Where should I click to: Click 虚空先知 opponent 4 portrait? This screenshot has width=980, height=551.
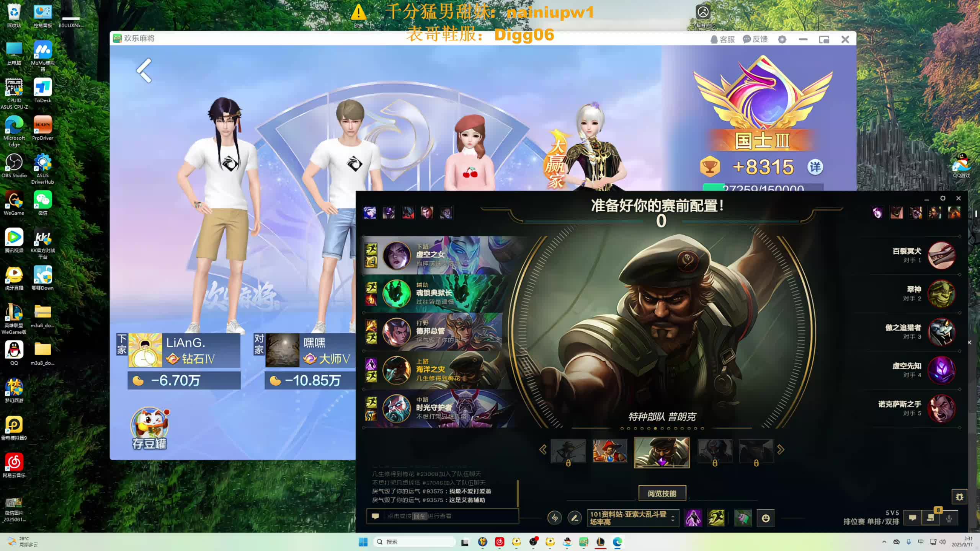(941, 370)
